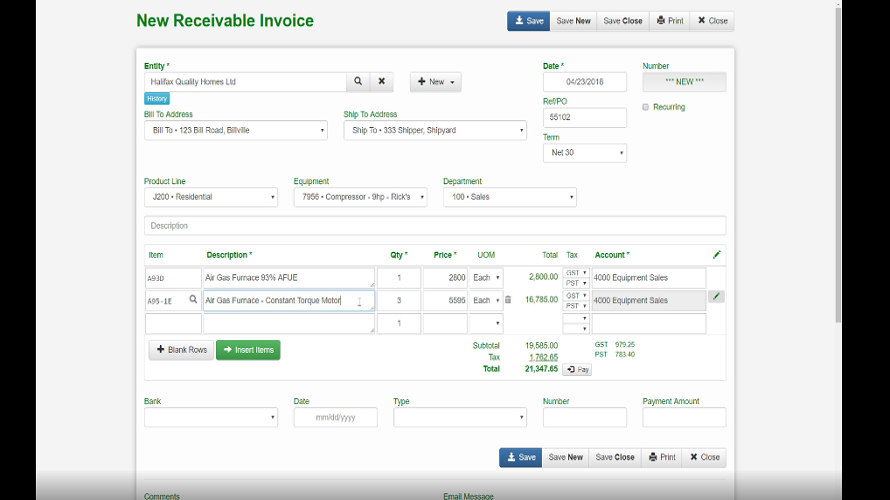Click the Pay button beside the total
Viewport: 890px width, 500px height.
point(577,370)
